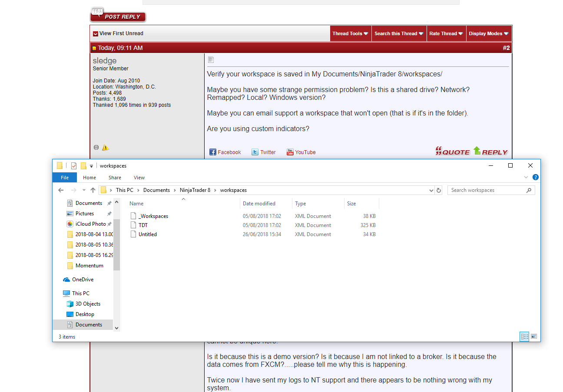Switch to the View ribbon tab

139,178
